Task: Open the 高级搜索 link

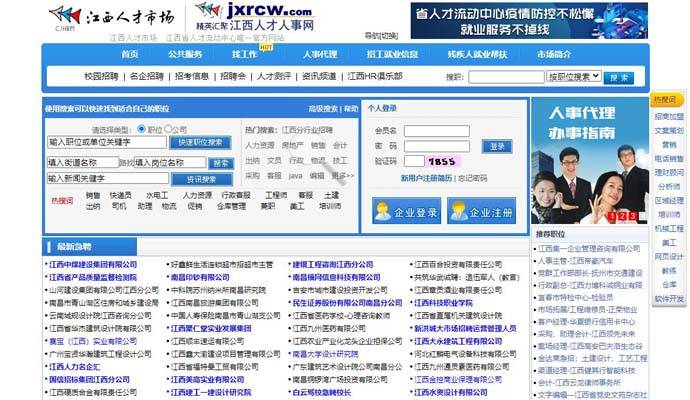Action: [x=323, y=109]
